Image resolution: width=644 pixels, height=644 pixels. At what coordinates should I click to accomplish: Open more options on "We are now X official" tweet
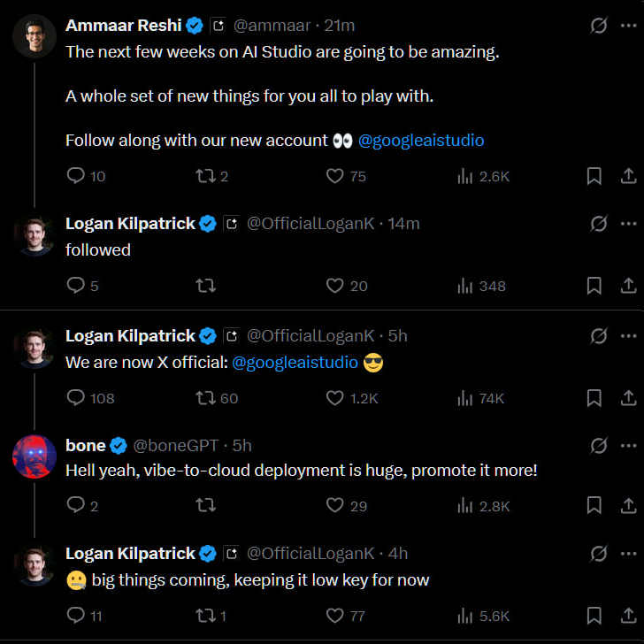628,336
